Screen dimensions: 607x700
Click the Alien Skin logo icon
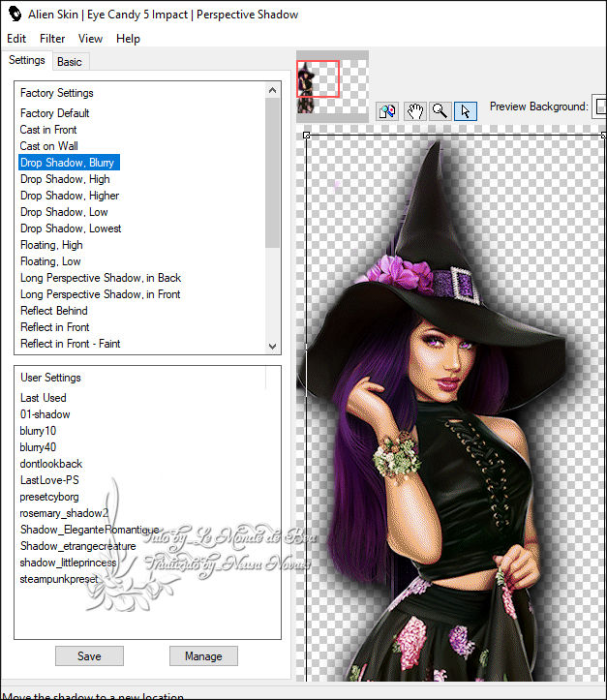click(15, 14)
